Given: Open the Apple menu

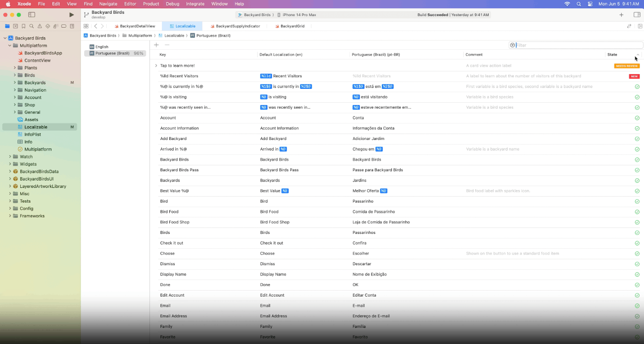Looking at the screenshot, I should 8,4.
